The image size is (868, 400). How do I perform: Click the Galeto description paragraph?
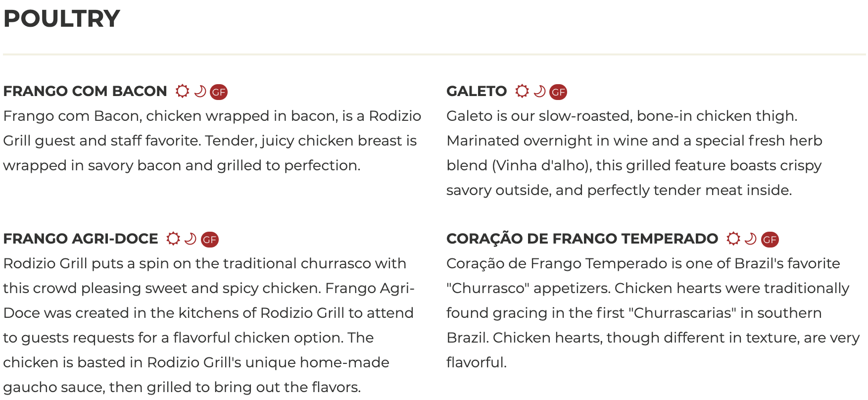click(x=633, y=153)
